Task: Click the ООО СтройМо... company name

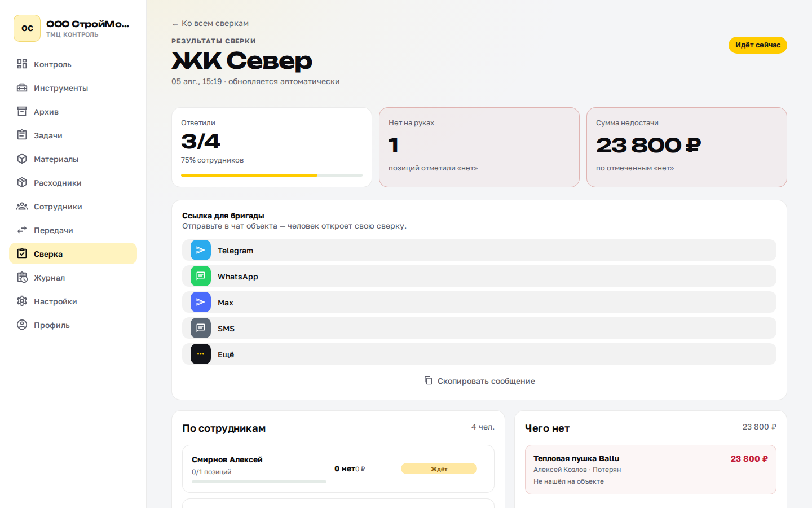Action: (x=87, y=24)
